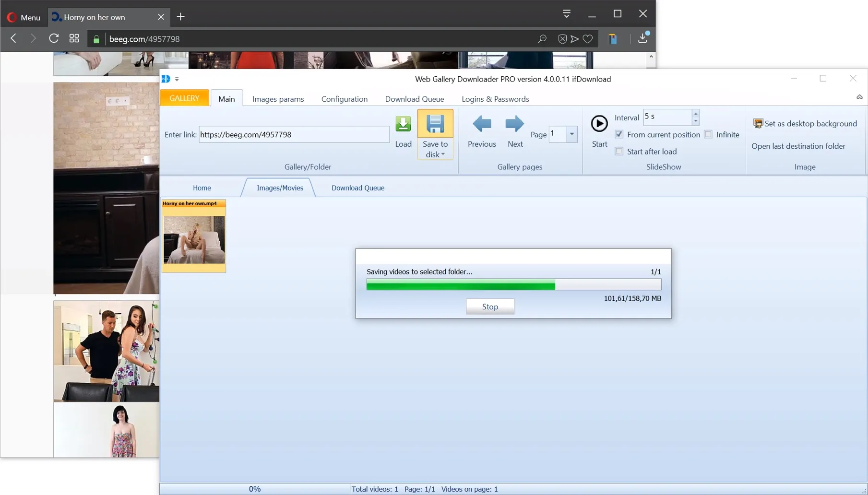Open the Images params tab

click(x=278, y=99)
